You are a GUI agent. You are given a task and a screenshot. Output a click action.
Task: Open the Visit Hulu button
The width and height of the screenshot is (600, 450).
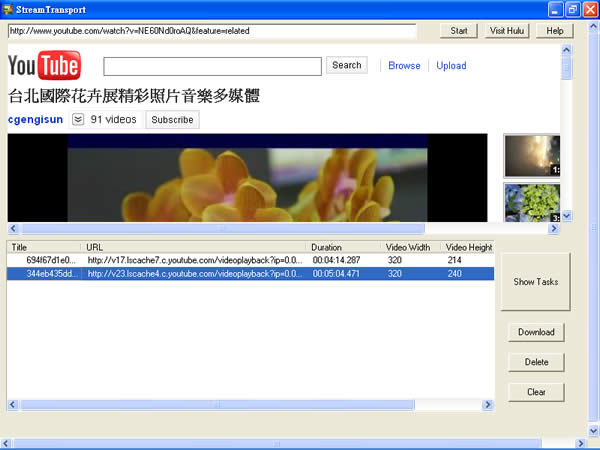pyautogui.click(x=508, y=31)
